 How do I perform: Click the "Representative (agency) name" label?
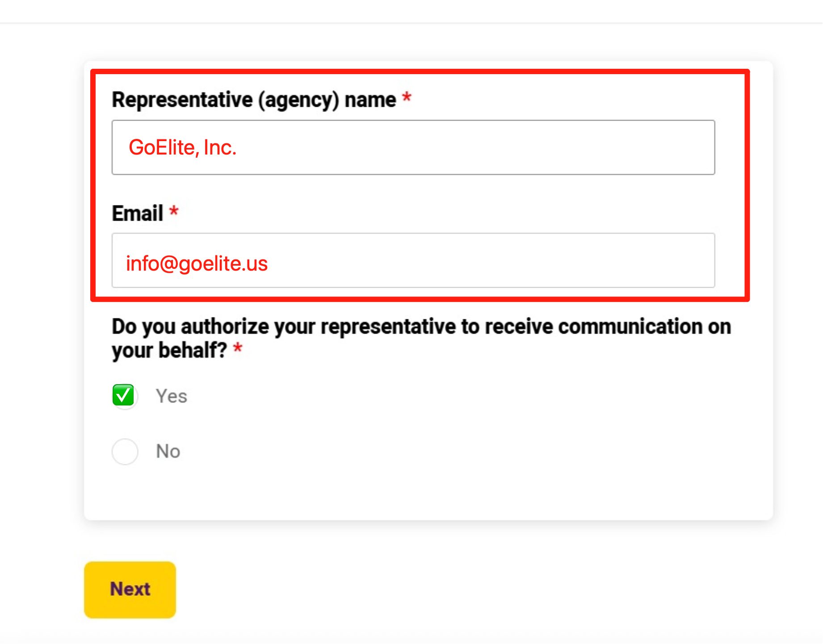coord(254,100)
